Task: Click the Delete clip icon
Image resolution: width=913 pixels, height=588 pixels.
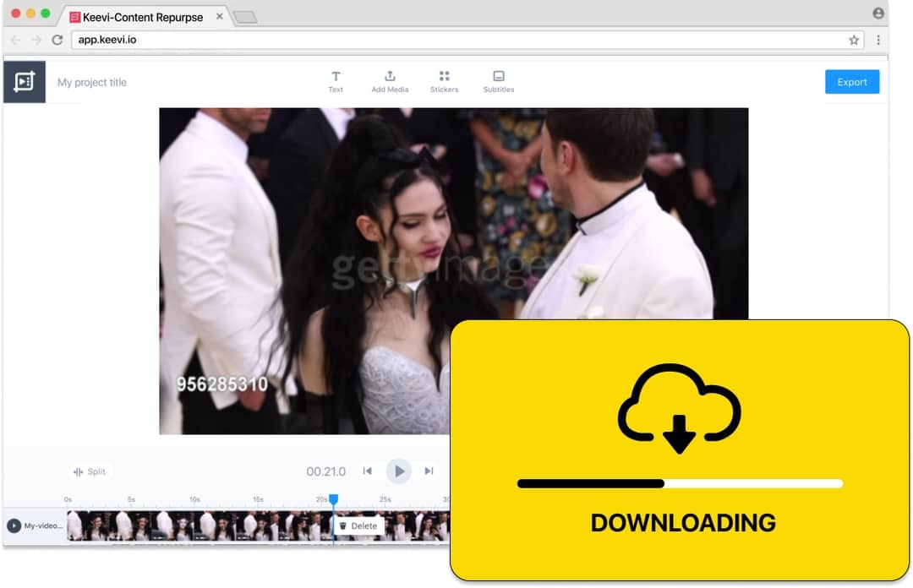Action: 360,525
